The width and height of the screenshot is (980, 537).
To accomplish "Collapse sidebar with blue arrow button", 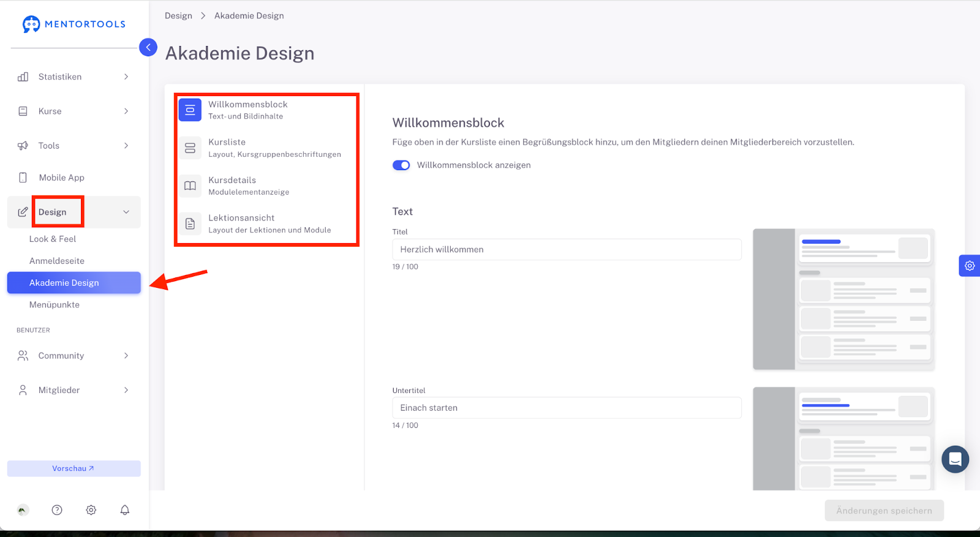I will 148,47.
